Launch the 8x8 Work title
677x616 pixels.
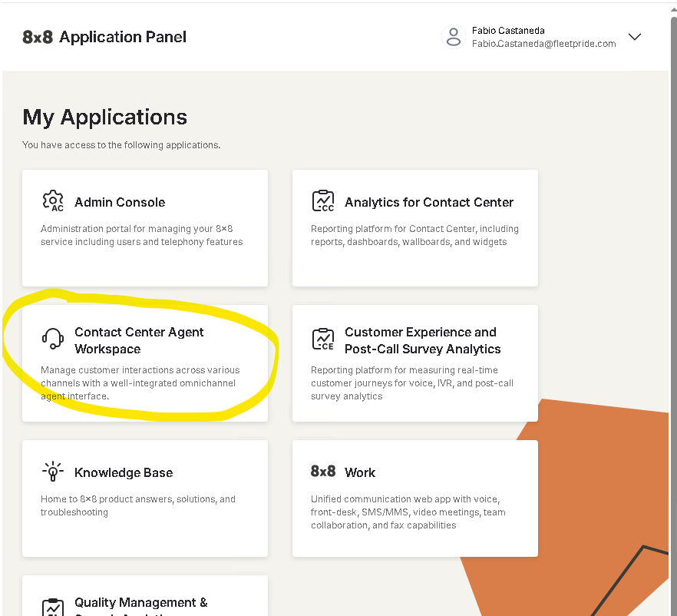point(360,472)
